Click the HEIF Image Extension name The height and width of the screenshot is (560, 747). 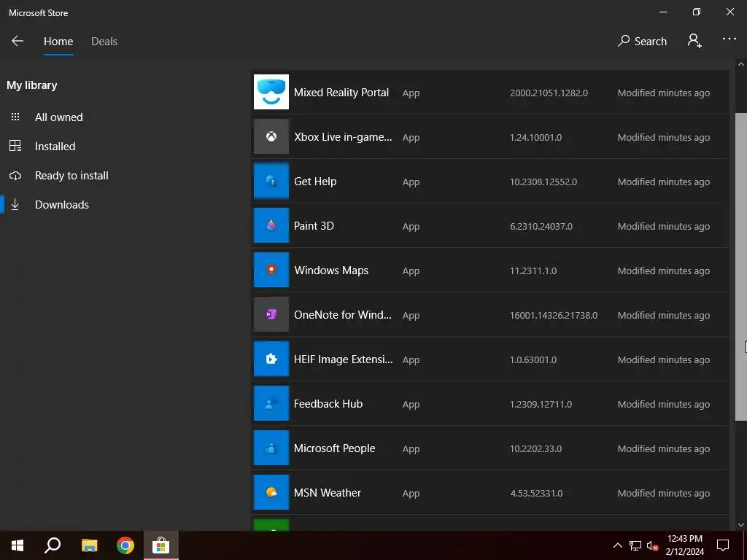pyautogui.click(x=344, y=359)
